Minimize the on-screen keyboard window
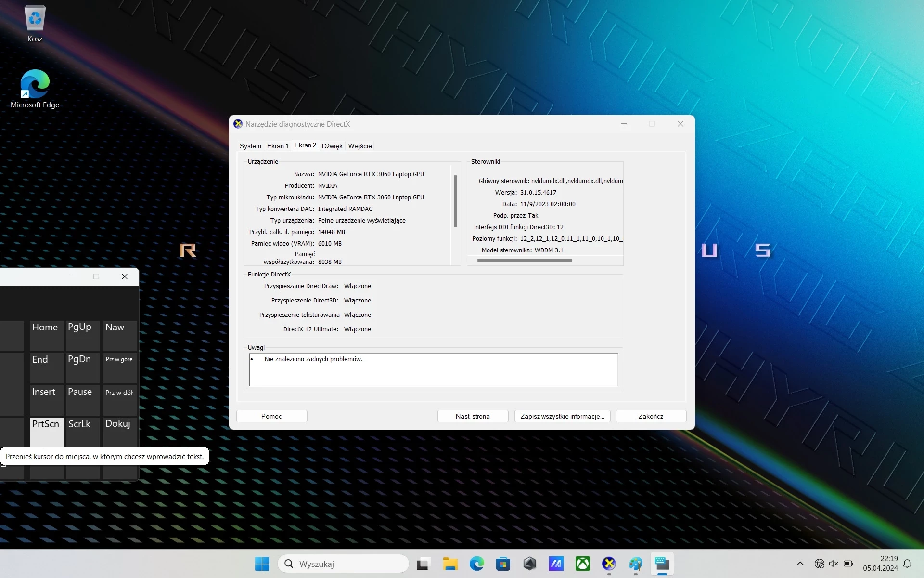This screenshot has height=578, width=924. [x=68, y=276]
